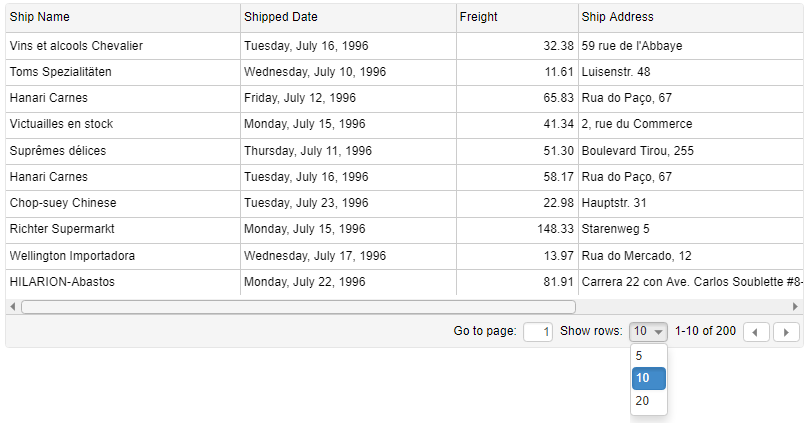Image resolution: width=811 pixels, height=423 pixels.
Task: Select 5 rows option in dropdown list
Action: click(x=649, y=356)
